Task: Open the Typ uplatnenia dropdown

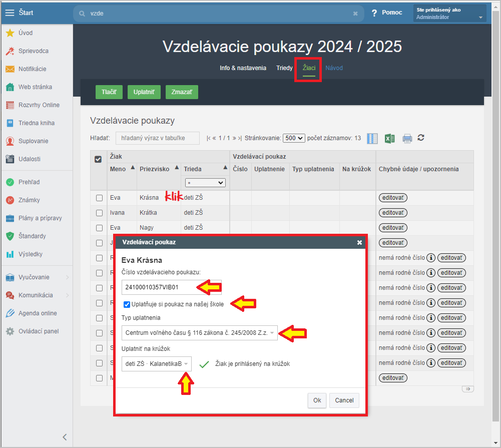Action: pyautogui.click(x=200, y=333)
